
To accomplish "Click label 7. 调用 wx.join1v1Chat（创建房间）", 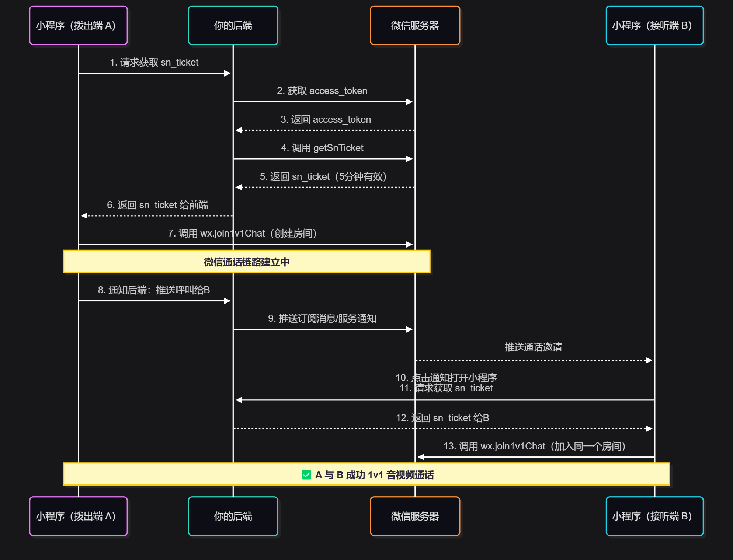I will pos(242,233).
